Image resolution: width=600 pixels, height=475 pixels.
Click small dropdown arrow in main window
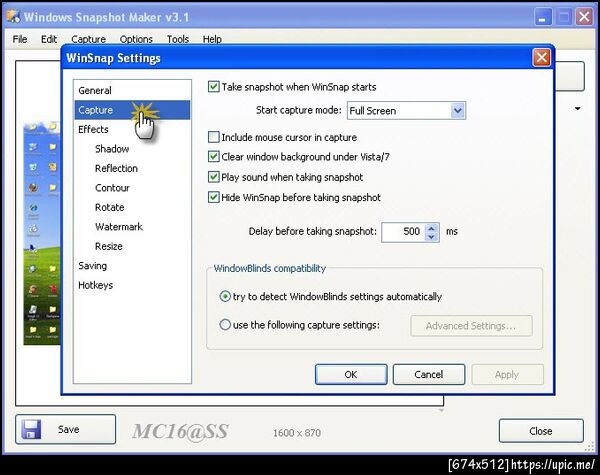click(577, 109)
